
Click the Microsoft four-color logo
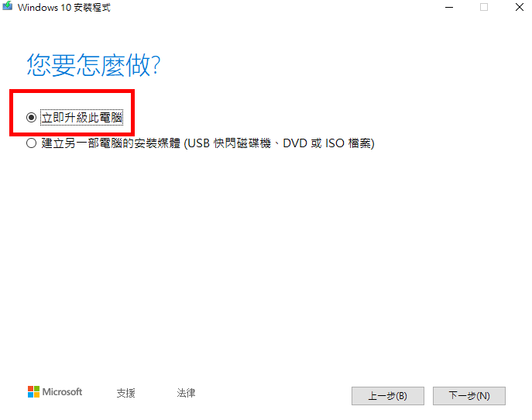33,392
